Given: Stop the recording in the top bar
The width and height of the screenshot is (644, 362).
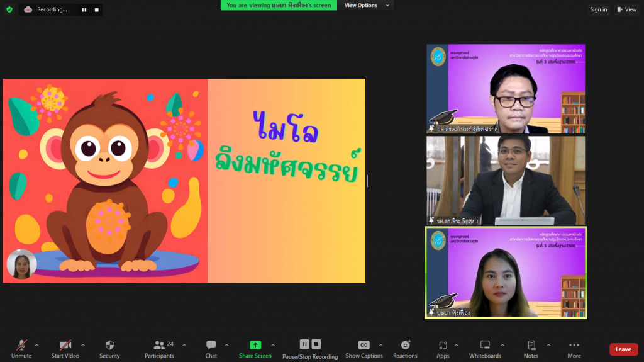Looking at the screenshot, I should pyautogui.click(x=96, y=9).
